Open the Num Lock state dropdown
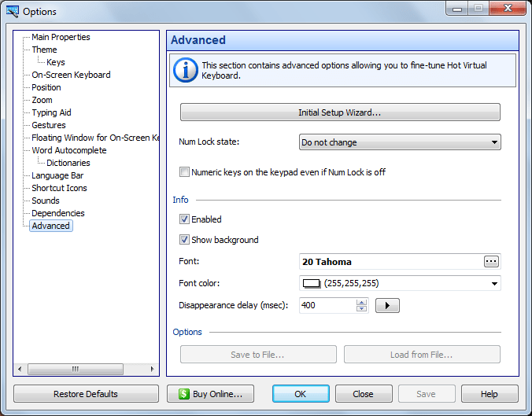Image resolution: width=532 pixels, height=416 pixels. pos(400,142)
